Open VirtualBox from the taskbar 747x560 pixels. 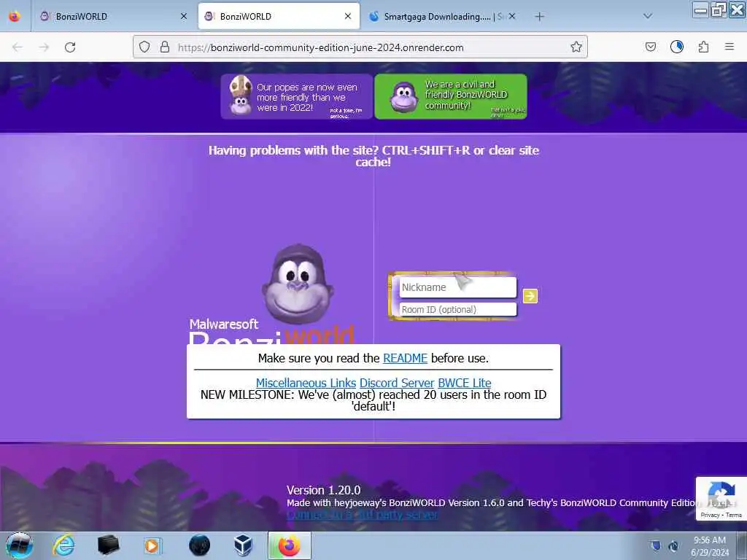pyautogui.click(x=243, y=545)
